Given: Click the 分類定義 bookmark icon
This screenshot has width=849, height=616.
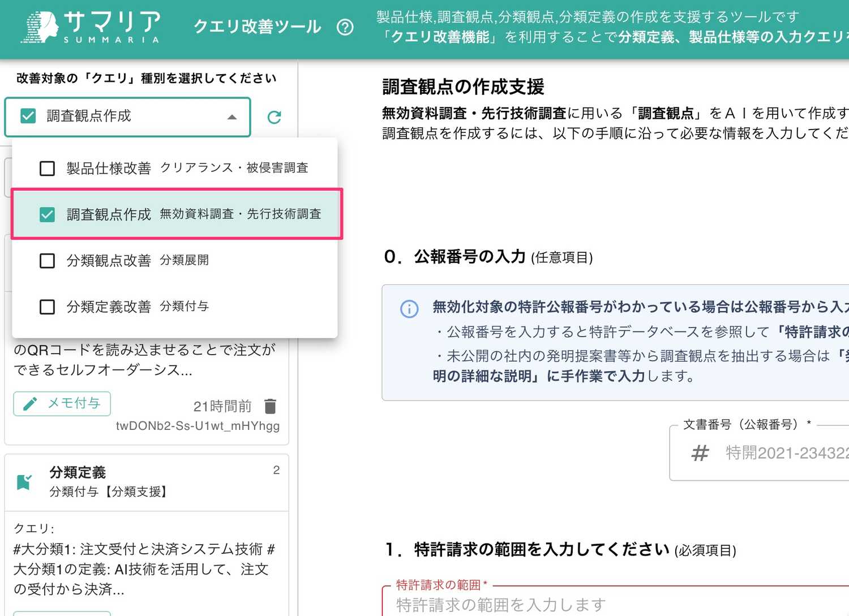Looking at the screenshot, I should pyautogui.click(x=24, y=482).
